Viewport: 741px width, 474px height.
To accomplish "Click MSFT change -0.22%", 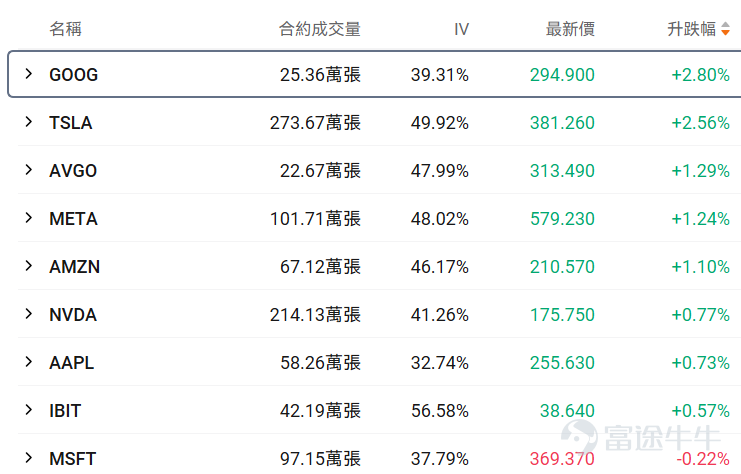I will coord(703,459).
